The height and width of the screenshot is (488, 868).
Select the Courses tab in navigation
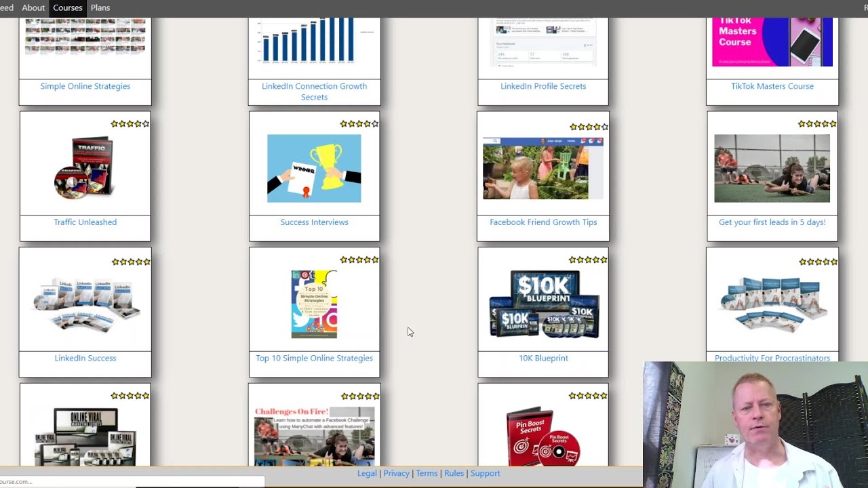[68, 7]
